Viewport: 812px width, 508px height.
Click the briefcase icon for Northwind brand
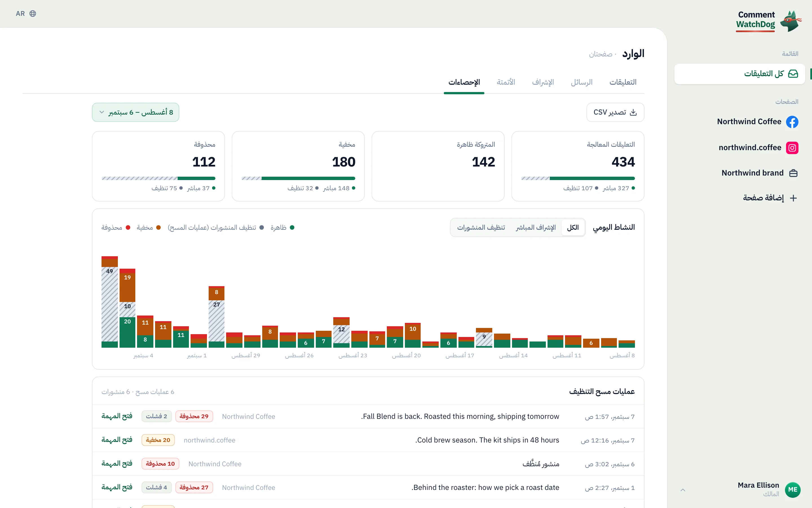[x=793, y=173]
